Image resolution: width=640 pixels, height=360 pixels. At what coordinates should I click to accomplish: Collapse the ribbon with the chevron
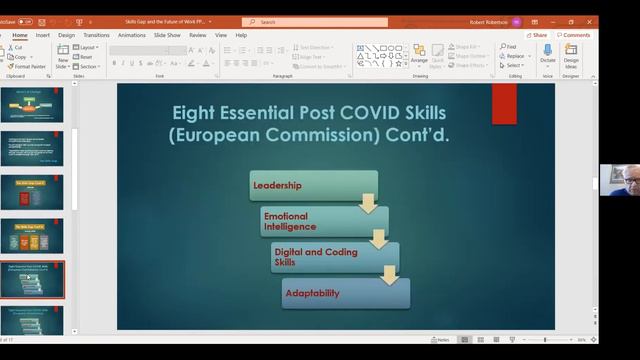pos(593,76)
